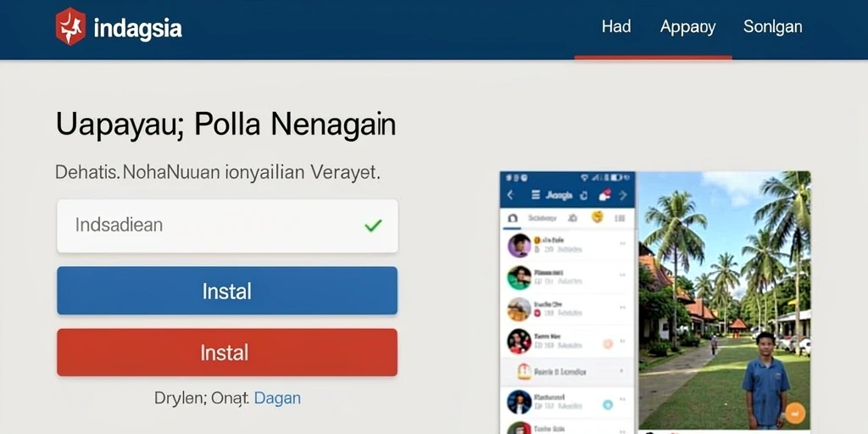Click the red hexagon indagsia logo
The height and width of the screenshot is (434, 868).
[x=71, y=26]
